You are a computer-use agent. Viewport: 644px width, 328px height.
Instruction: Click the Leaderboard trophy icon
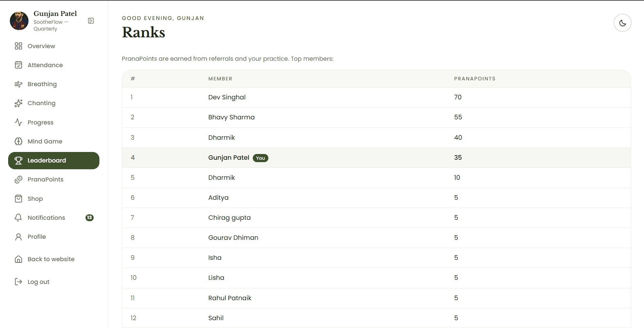click(18, 160)
